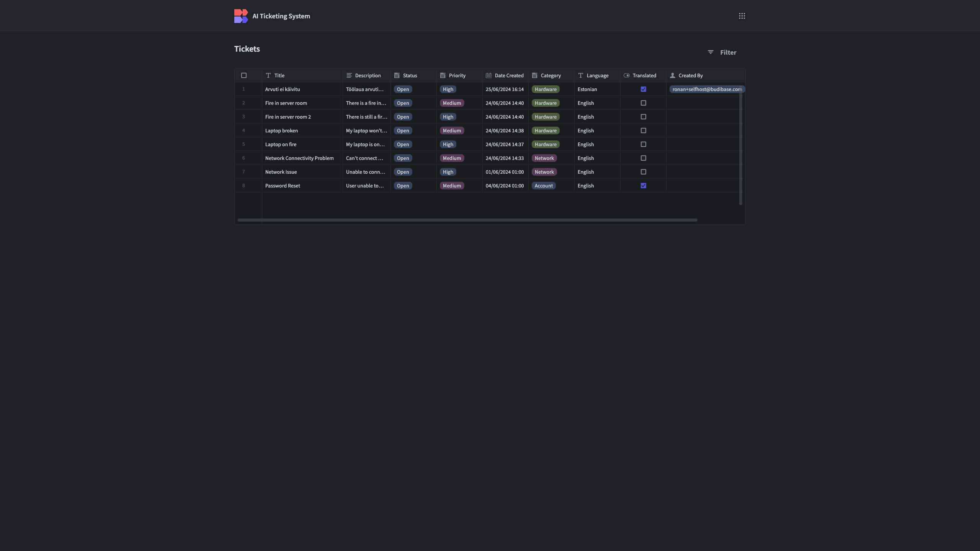Check Translated for Laptop on fire
Image resolution: width=980 pixels, height=551 pixels.
coord(644,144)
